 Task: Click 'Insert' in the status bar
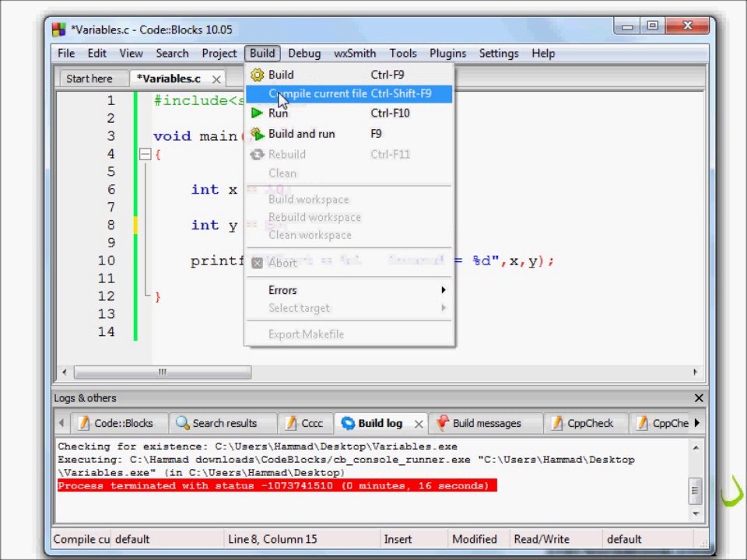(398, 539)
